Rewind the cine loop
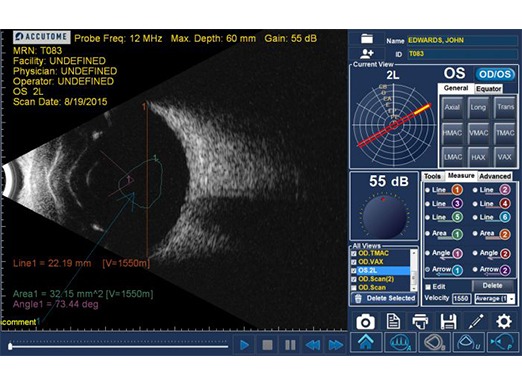The width and height of the screenshot is (522, 384). (x=313, y=345)
